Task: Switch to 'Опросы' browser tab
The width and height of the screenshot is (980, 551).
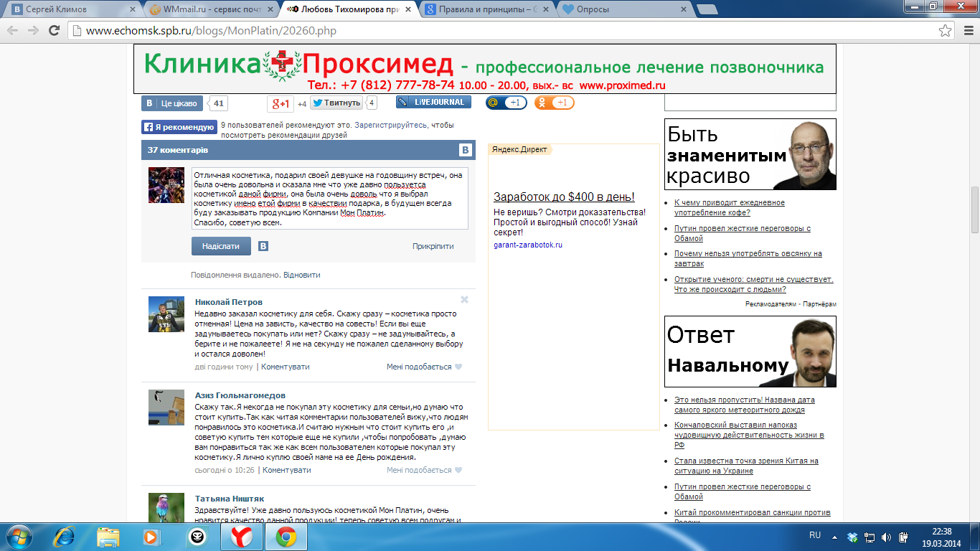Action: point(624,9)
